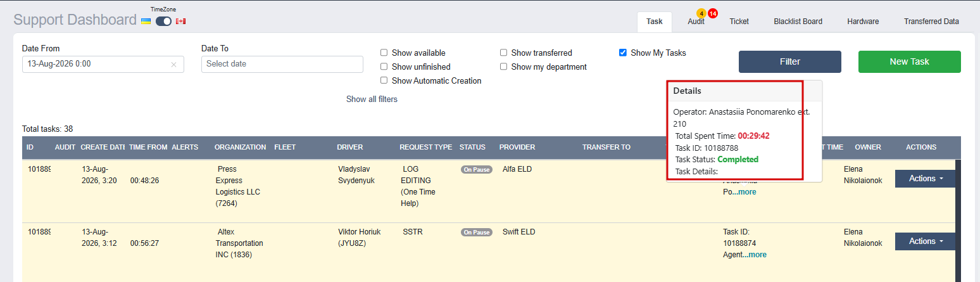Viewport: 980px width, 282px height.
Task: Click Swift ELD provider cell
Action: (518, 232)
